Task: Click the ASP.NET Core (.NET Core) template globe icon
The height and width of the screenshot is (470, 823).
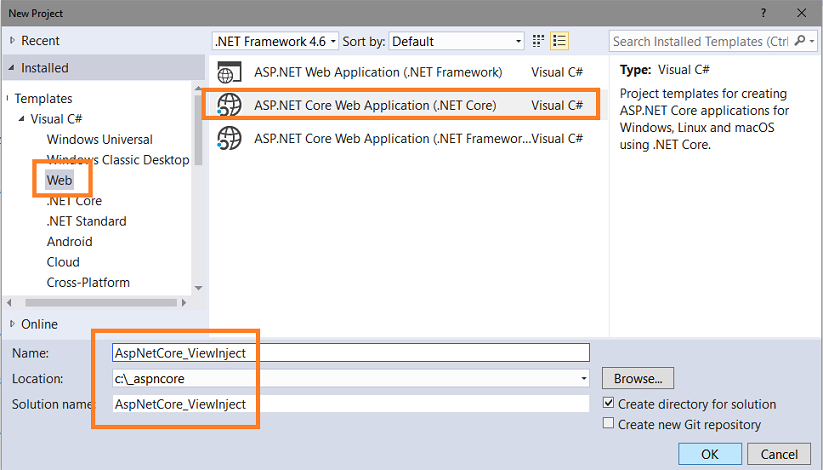Action: (229, 105)
